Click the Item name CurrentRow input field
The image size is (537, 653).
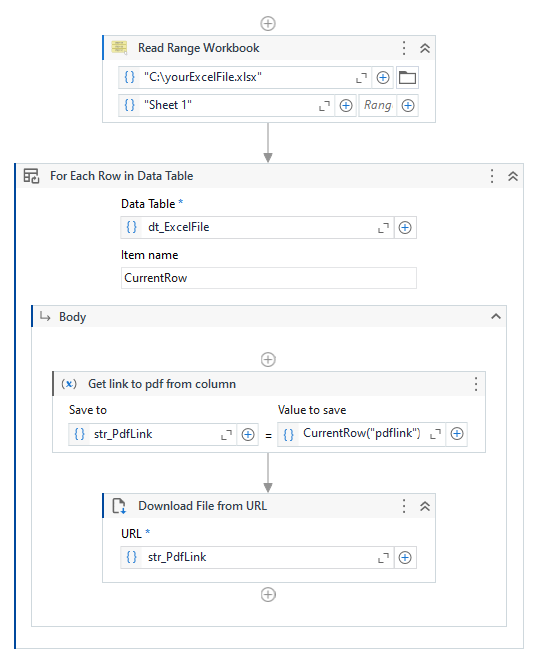tap(269, 278)
